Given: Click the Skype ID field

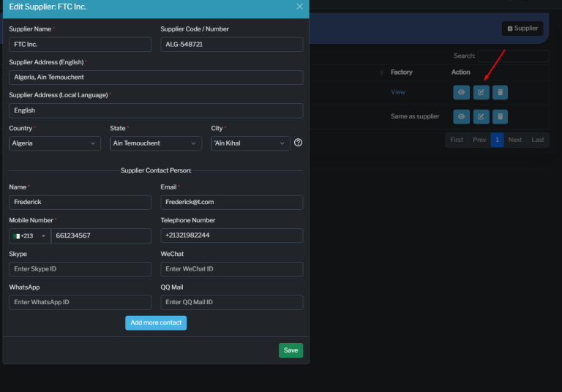Looking at the screenshot, I should coord(80,269).
